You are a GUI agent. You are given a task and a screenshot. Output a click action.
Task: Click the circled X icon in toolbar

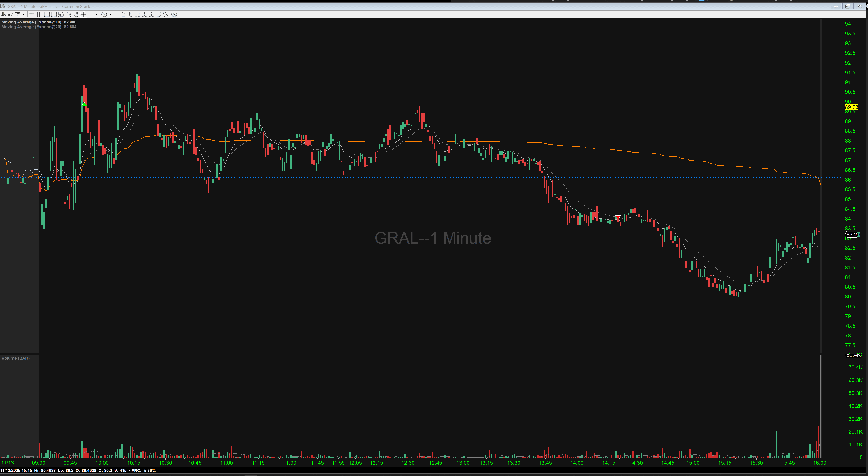coord(174,14)
